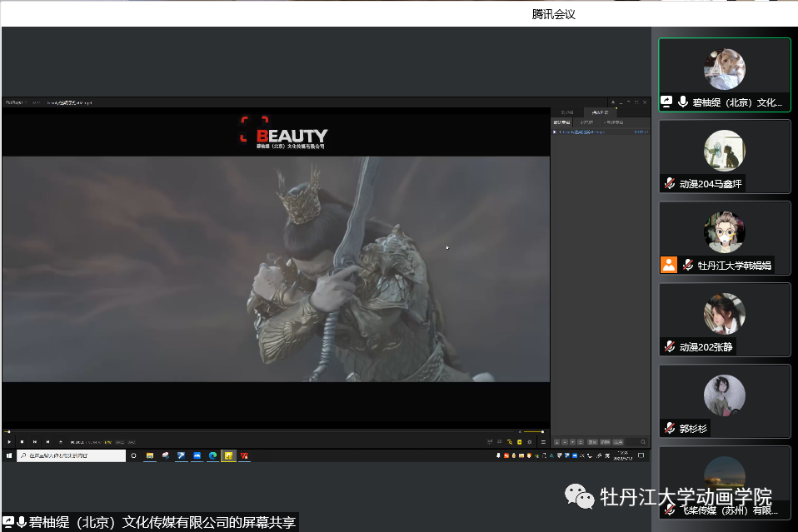Click the yellow PotPlayer taskbar icon
The image size is (798, 532).
tap(228, 455)
